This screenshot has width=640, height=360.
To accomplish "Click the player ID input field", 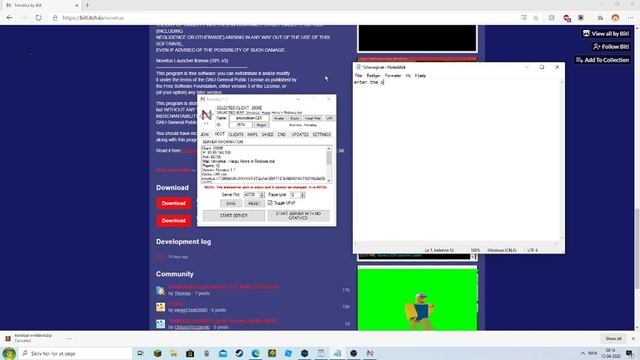I will [x=241, y=125].
